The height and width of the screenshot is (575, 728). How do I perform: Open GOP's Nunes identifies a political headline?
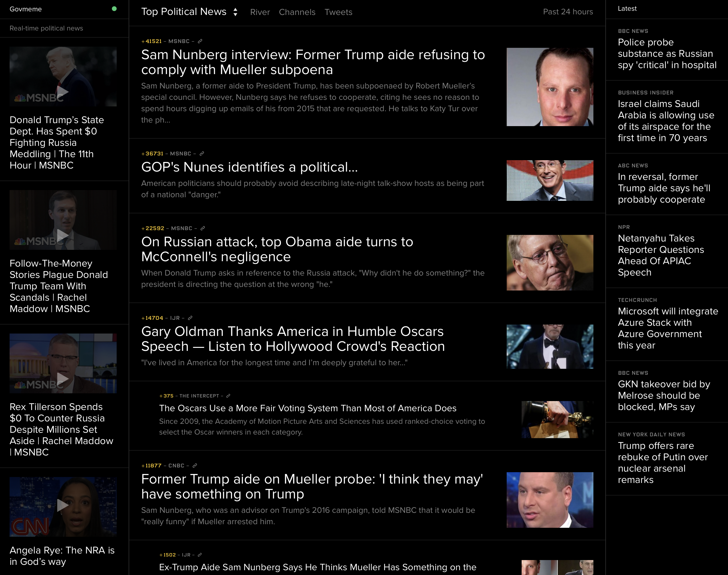(x=249, y=167)
